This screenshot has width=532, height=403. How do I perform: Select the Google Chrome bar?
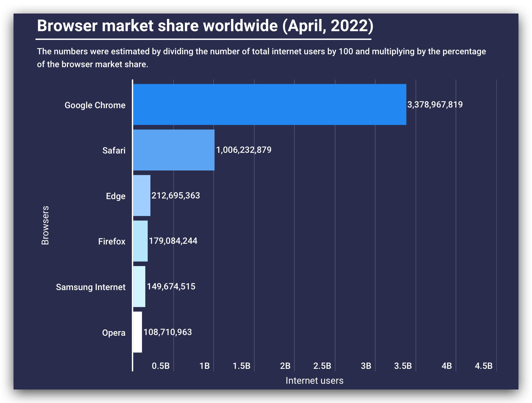(x=270, y=104)
